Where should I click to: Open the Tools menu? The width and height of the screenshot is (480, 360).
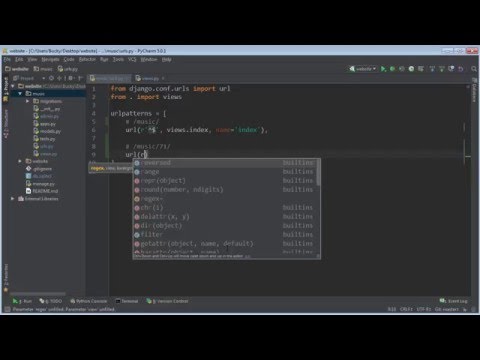pyautogui.click(x=118, y=59)
